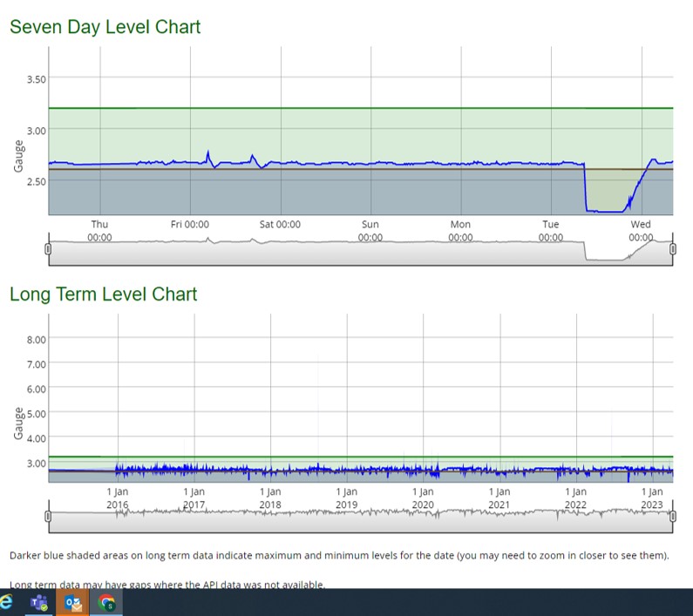Click the 1 Jan 2022 axis label

(576, 498)
